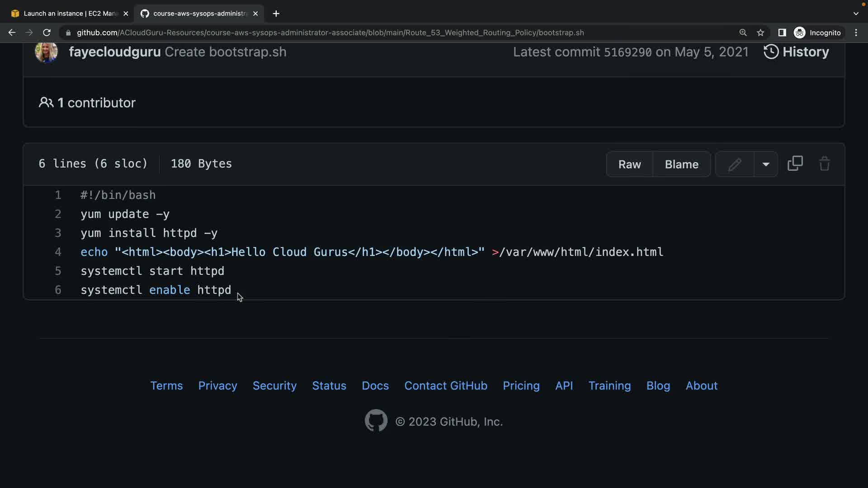Image resolution: width=868 pixels, height=488 pixels.
Task: Open the Incognito profile indicator
Action: (817, 33)
